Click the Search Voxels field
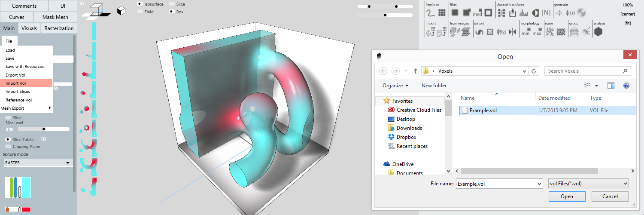This screenshot has width=644, height=215. click(588, 71)
